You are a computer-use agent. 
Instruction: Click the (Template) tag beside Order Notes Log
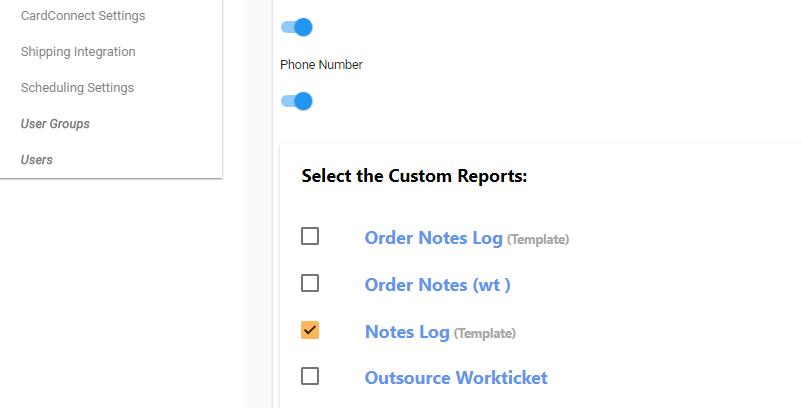[x=538, y=240]
